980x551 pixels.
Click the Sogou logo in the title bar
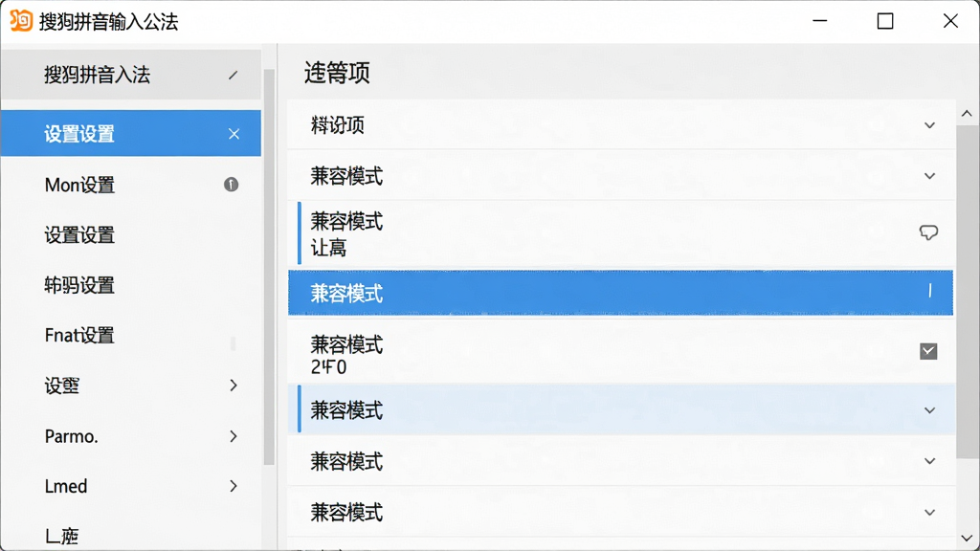(21, 21)
